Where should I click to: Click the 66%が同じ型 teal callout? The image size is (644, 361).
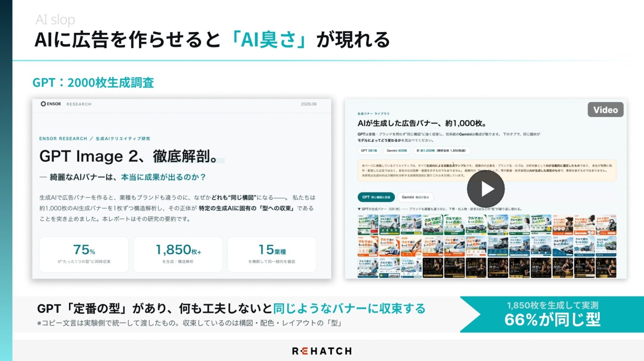552,314
